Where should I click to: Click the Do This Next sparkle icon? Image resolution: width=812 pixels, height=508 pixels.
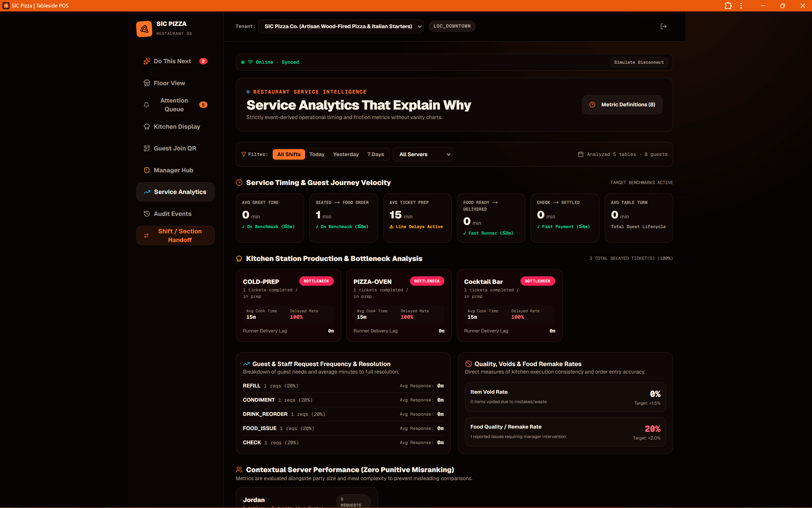pos(147,61)
